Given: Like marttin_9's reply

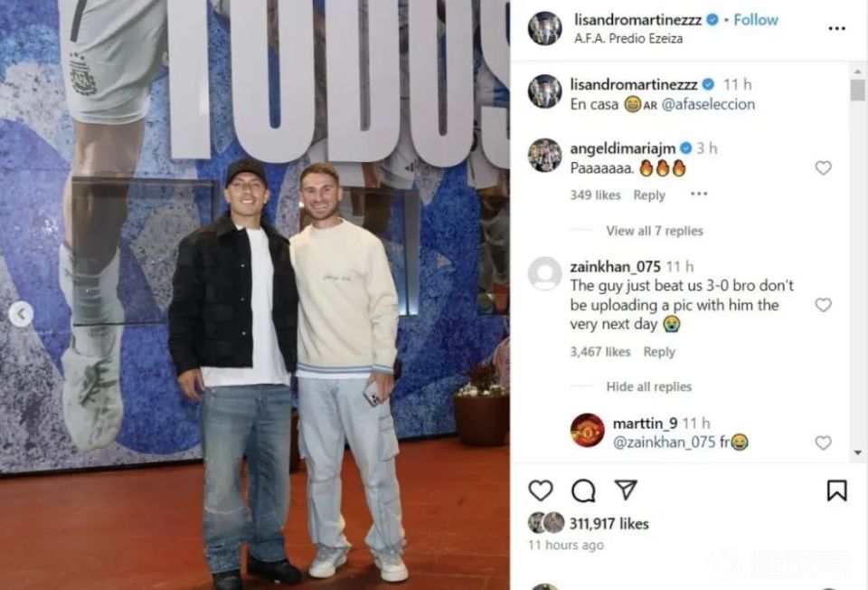Looking at the screenshot, I should click(823, 442).
